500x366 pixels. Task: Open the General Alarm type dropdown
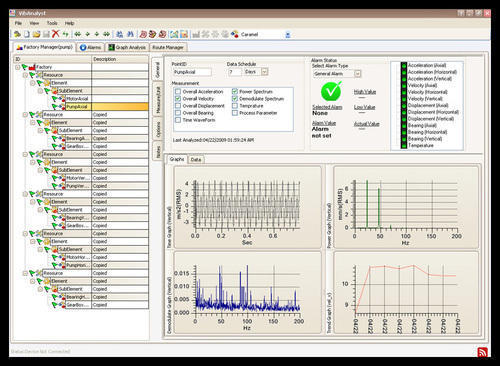point(357,74)
